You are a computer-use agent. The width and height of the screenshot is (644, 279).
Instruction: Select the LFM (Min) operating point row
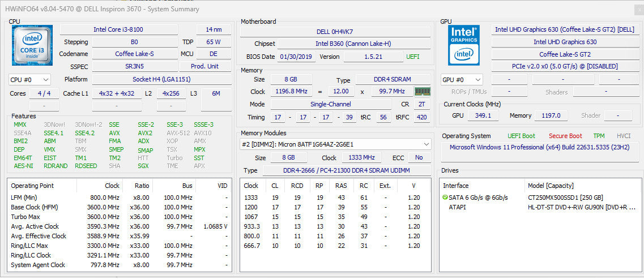click(120, 198)
